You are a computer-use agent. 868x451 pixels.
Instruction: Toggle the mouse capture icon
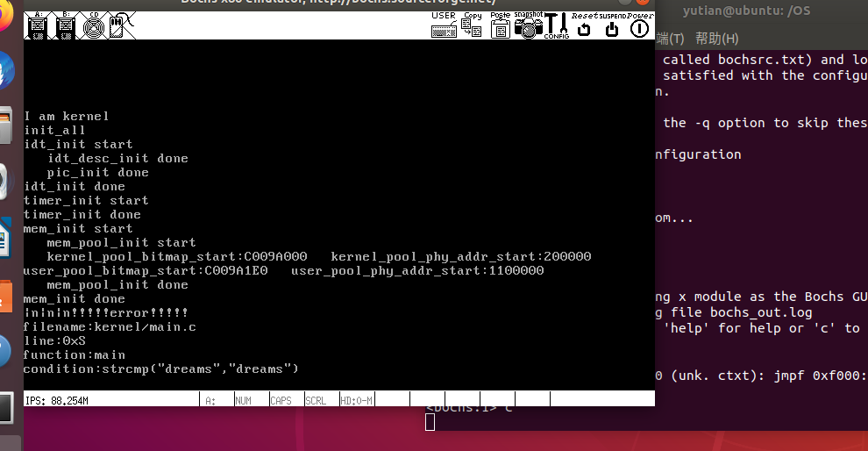[119, 25]
